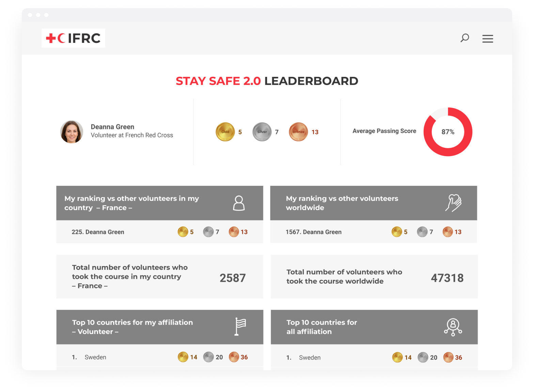Click bronze medal in all affiliation Sweden row
The height and width of the screenshot is (392, 534).
click(x=448, y=357)
